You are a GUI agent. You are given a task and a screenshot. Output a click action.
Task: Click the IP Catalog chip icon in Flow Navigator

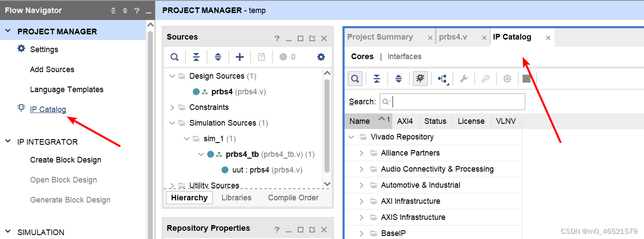tap(21, 108)
